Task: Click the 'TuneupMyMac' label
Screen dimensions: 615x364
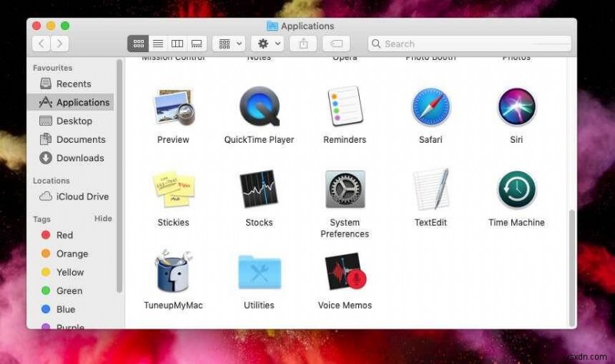Action: (174, 305)
